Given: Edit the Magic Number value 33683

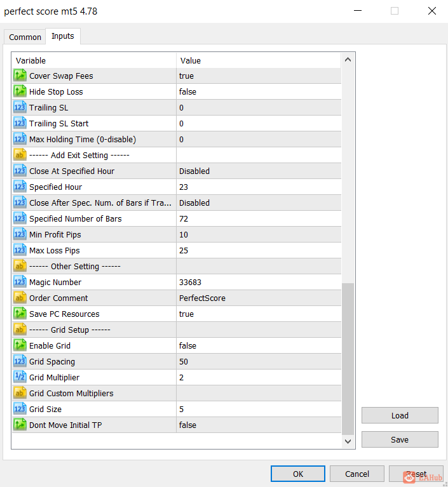Looking at the screenshot, I should (x=259, y=282).
